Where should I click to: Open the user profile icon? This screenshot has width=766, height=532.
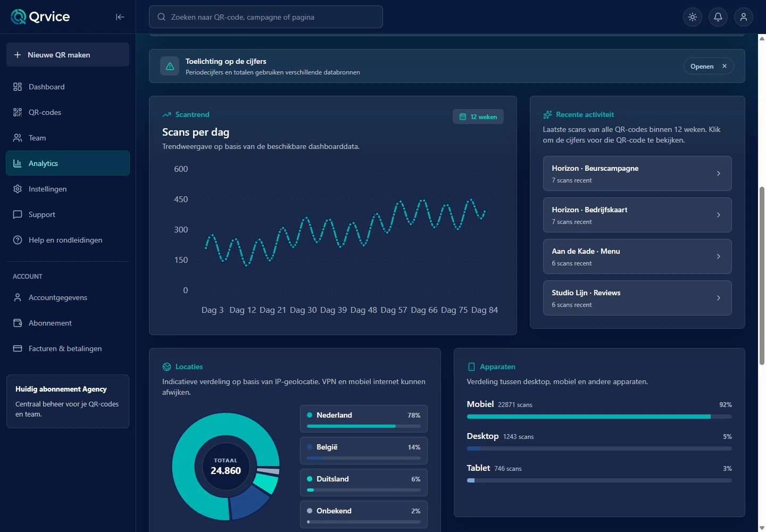[744, 17]
